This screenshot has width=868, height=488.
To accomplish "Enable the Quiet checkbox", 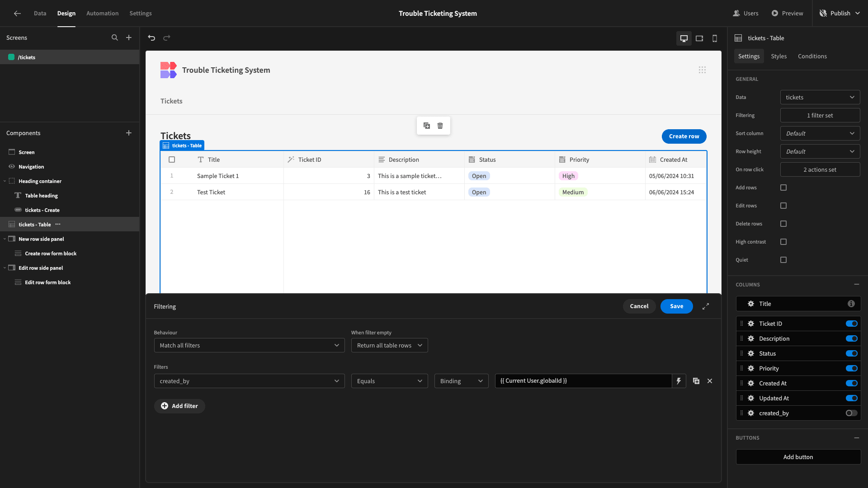I will click(783, 260).
